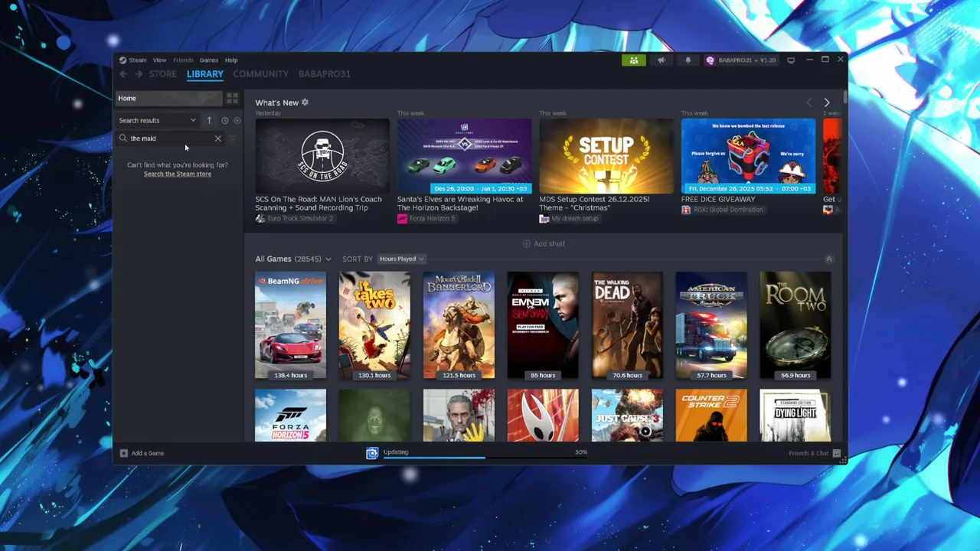Click Add a Game text

[148, 453]
